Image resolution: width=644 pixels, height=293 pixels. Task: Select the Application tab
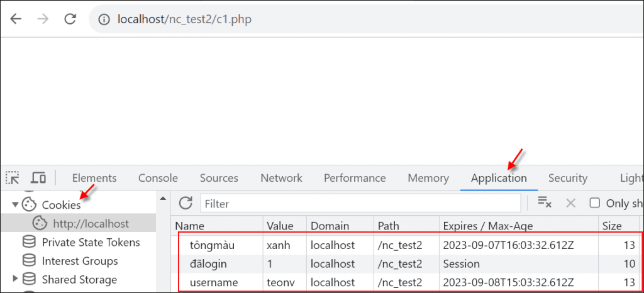click(x=499, y=178)
